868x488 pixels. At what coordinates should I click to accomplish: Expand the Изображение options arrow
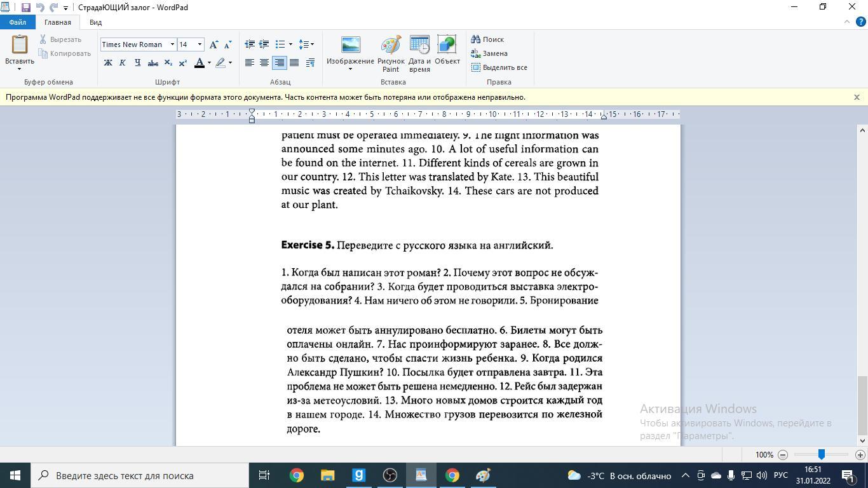[x=350, y=69]
